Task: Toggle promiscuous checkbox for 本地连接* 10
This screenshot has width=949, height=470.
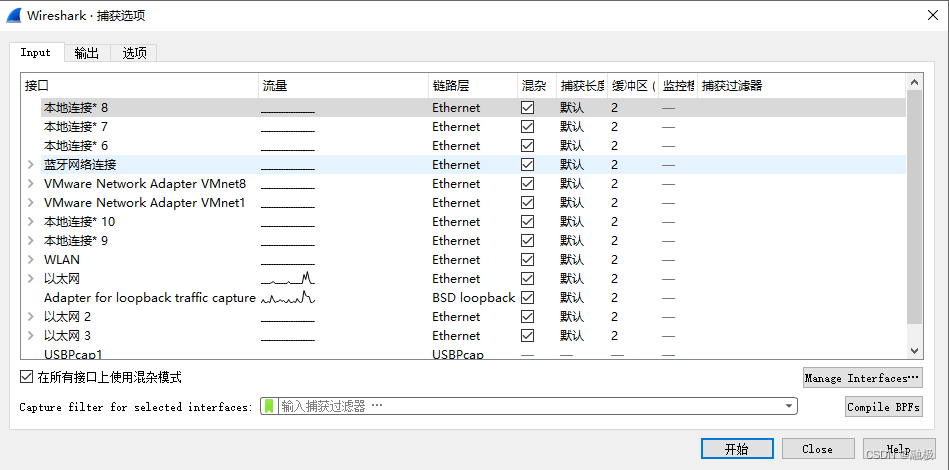Action: click(x=528, y=222)
